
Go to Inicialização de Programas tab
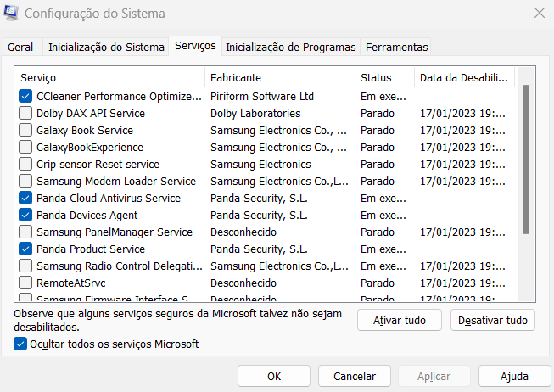(x=292, y=48)
